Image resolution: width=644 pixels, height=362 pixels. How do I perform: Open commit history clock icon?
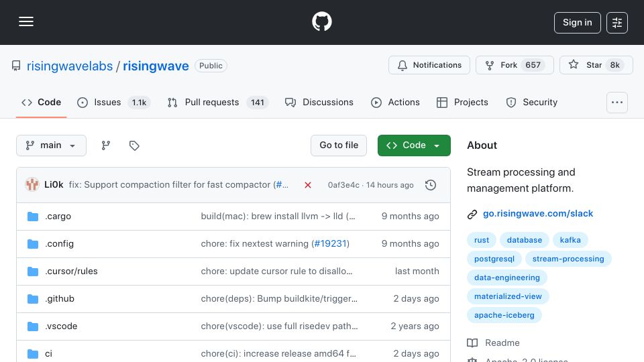click(431, 185)
